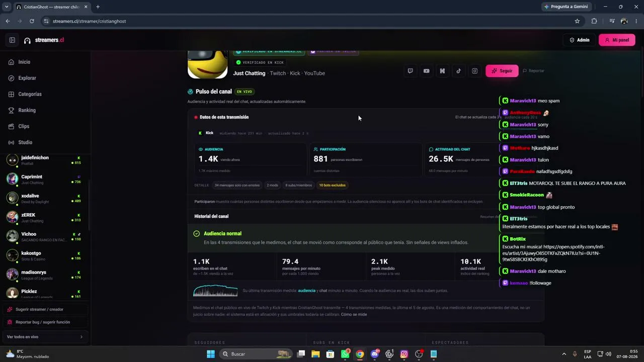The height and width of the screenshot is (362, 644).
Task: Open the new tab plus button
Action: (98, 7)
